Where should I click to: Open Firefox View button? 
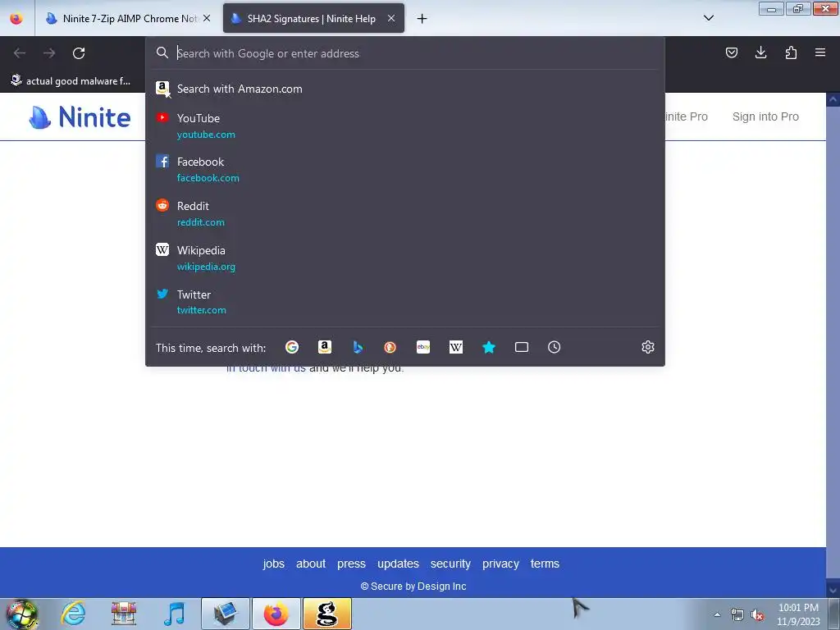tap(16, 18)
